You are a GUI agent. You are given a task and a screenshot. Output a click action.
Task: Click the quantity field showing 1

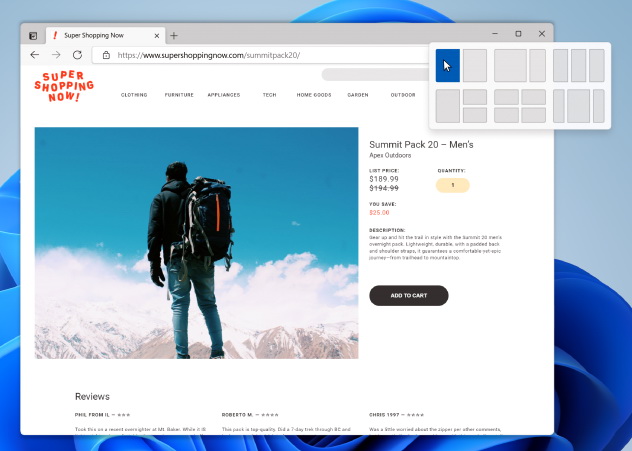click(x=453, y=185)
